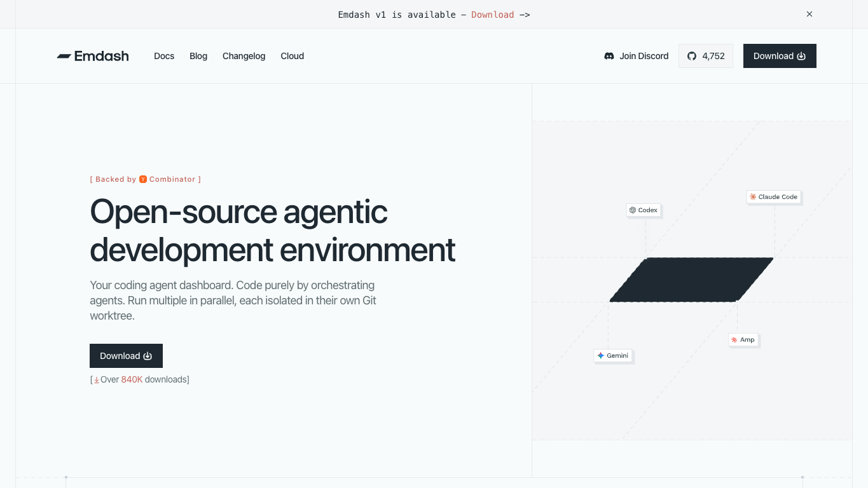The height and width of the screenshot is (488, 868).
Task: Click the hero Download button below description
Action: point(126,356)
